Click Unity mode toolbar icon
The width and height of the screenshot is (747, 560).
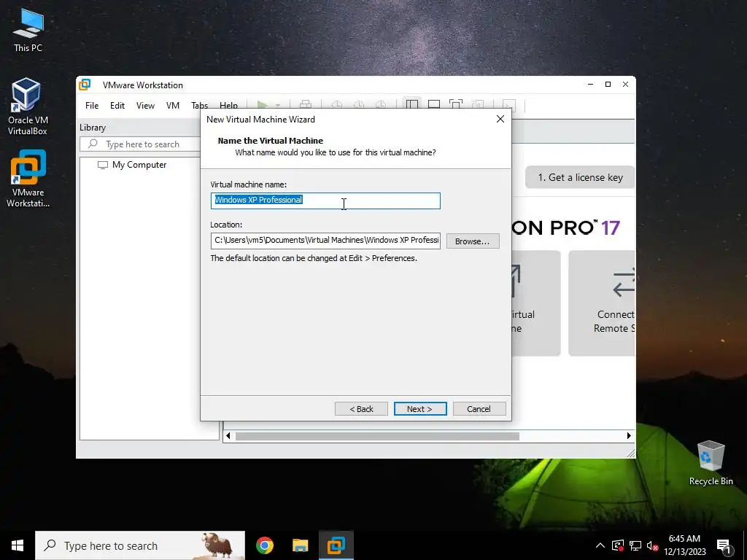(x=478, y=105)
